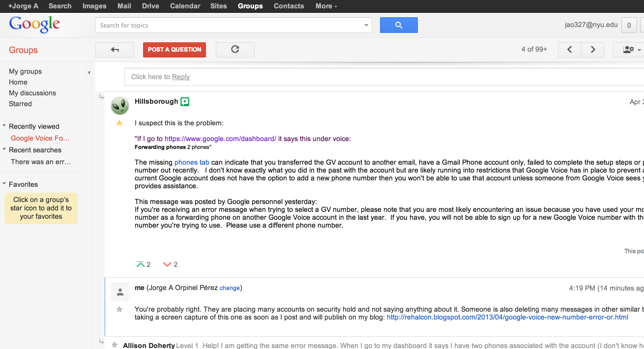The image size is (644, 349).
Task: Open the recently viewed Google Voice Fo… group
Action: 40,138
